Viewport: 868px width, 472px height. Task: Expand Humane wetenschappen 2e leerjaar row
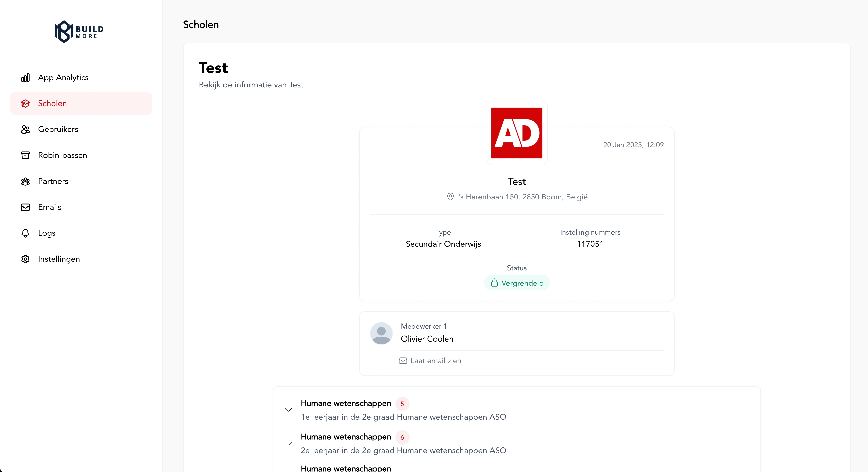[x=288, y=443]
